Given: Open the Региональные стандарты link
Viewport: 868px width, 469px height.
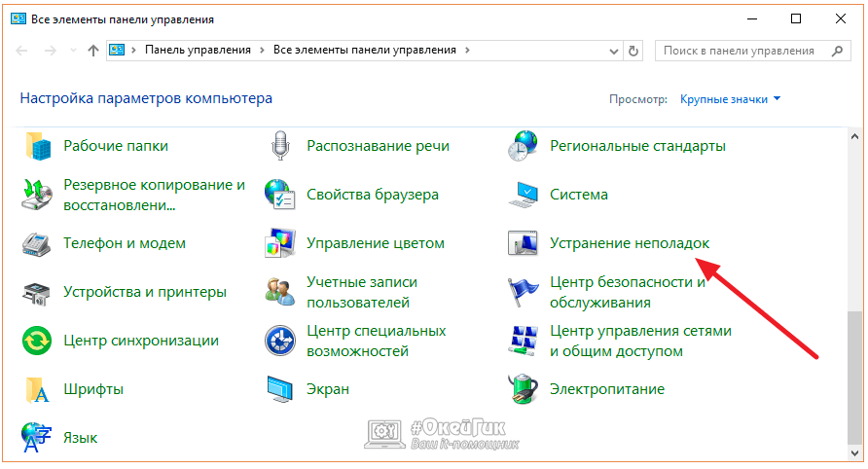Looking at the screenshot, I should tap(637, 146).
